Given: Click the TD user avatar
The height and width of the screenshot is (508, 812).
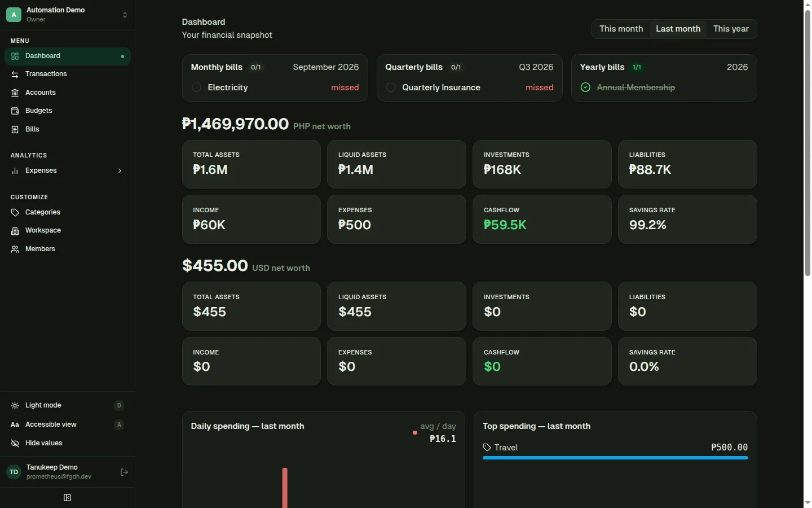Looking at the screenshot, I should tap(14, 472).
